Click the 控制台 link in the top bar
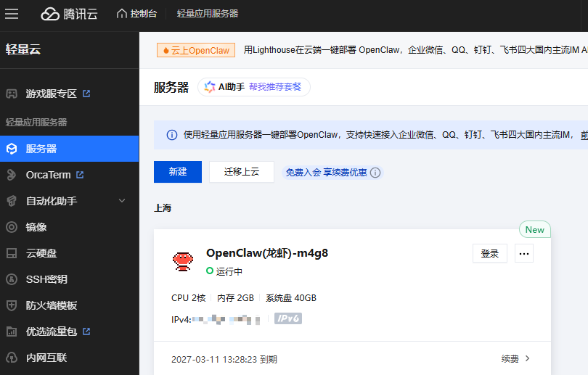The image size is (588, 375). [144, 14]
